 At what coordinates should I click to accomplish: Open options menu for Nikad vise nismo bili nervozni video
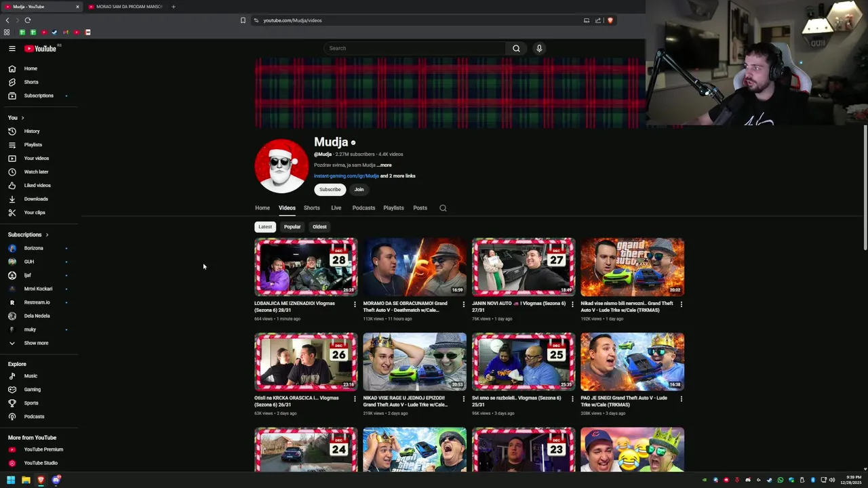click(x=682, y=304)
